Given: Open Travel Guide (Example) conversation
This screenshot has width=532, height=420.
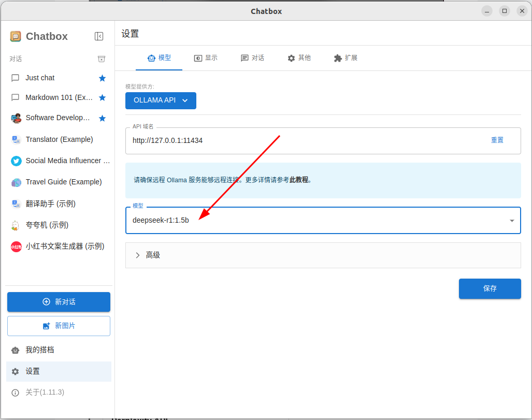Looking at the screenshot, I should click(x=59, y=182).
